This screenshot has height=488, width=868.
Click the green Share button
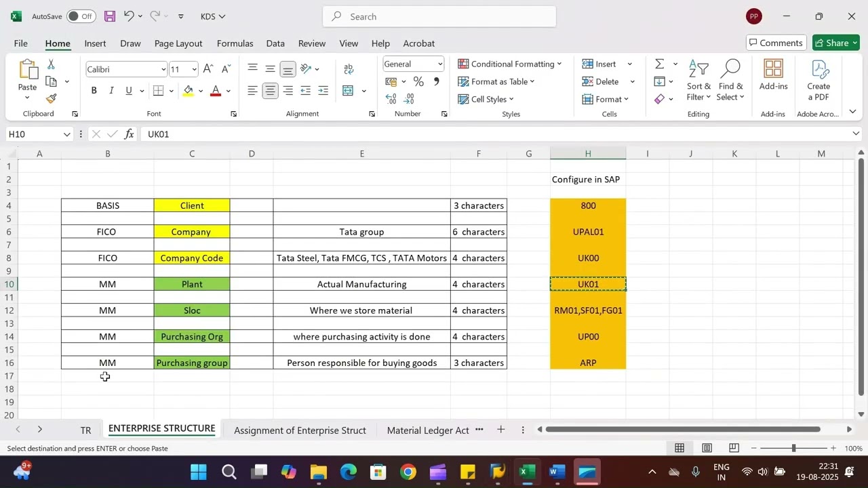(835, 43)
